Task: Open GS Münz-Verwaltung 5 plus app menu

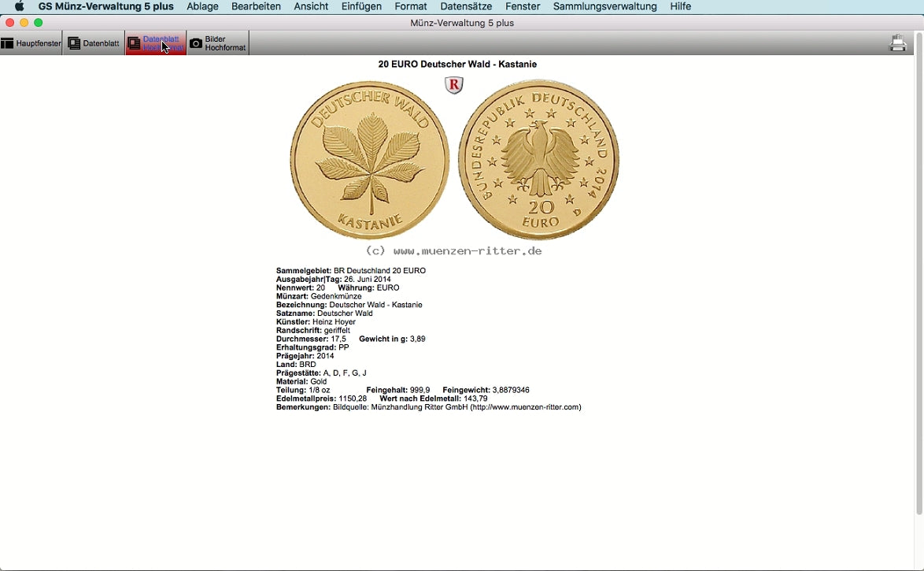Action: coord(105,6)
